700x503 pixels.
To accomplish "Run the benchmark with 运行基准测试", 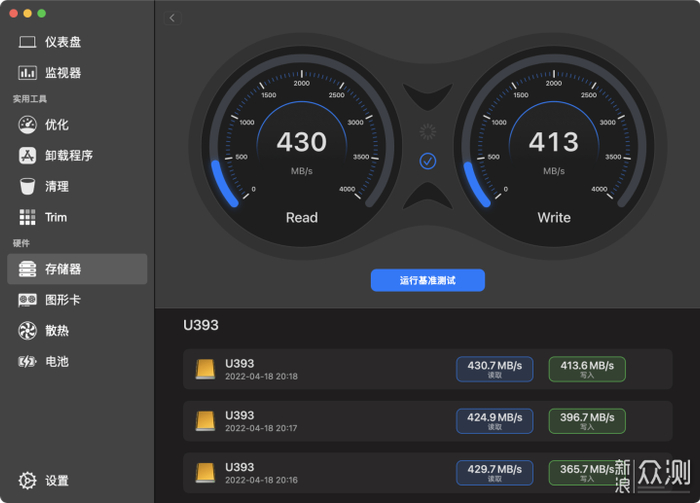I will [x=428, y=280].
